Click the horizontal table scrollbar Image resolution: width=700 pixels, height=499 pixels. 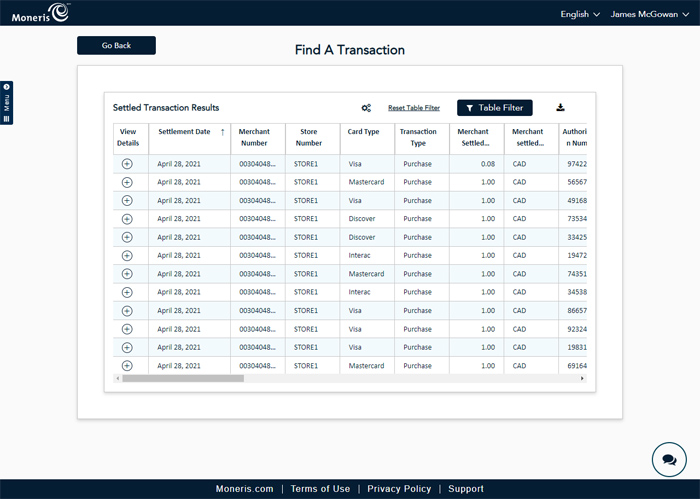click(182, 379)
